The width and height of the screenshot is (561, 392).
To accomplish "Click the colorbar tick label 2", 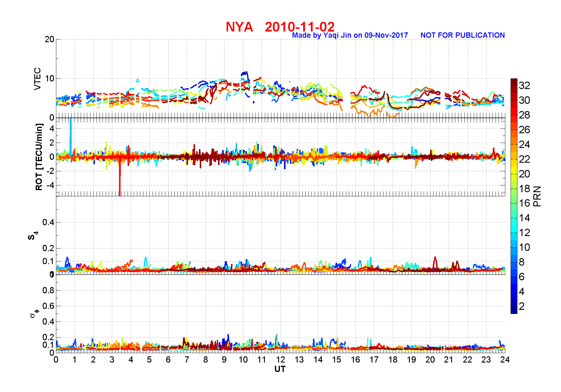I will [x=522, y=306].
